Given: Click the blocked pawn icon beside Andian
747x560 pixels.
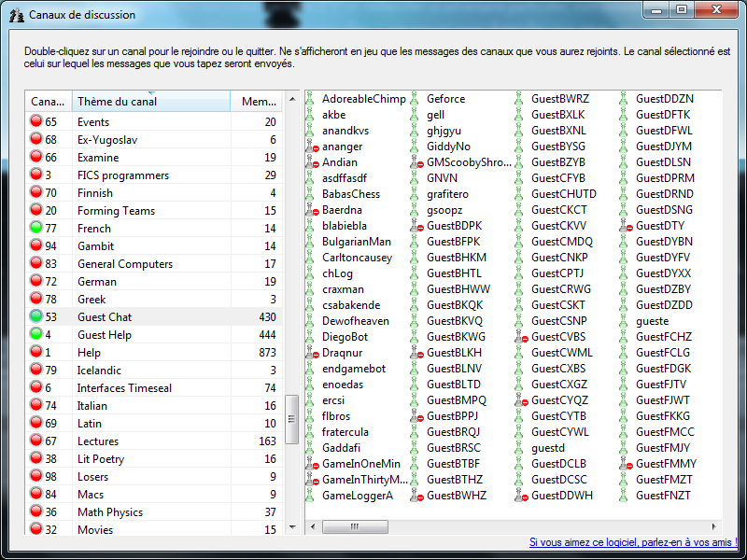Looking at the screenshot, I should click(312, 162).
